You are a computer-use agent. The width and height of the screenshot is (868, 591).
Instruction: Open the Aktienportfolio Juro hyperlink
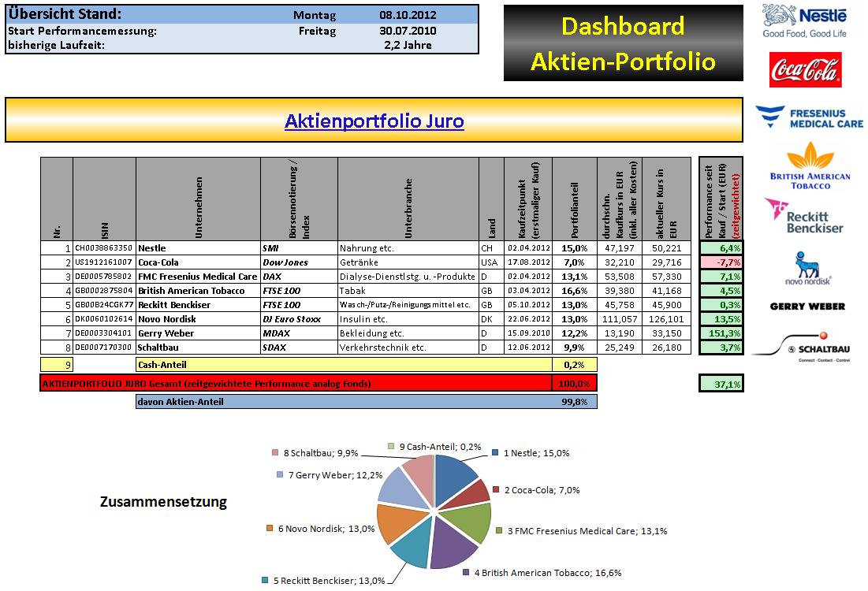tap(374, 121)
